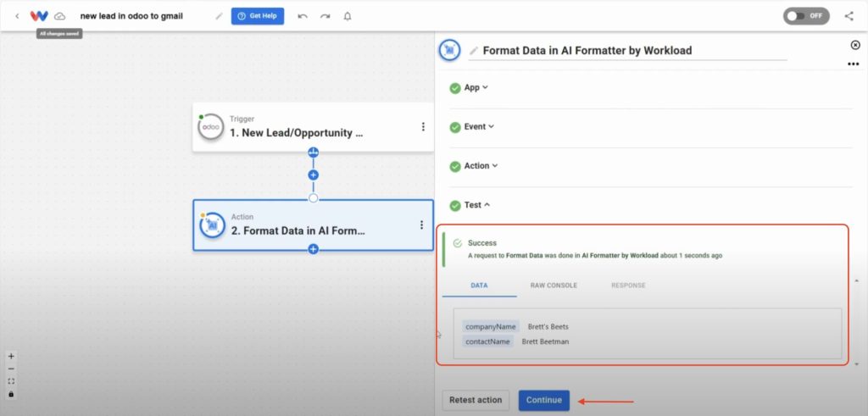Expand the Action section
868x416 pixels.
tap(481, 166)
